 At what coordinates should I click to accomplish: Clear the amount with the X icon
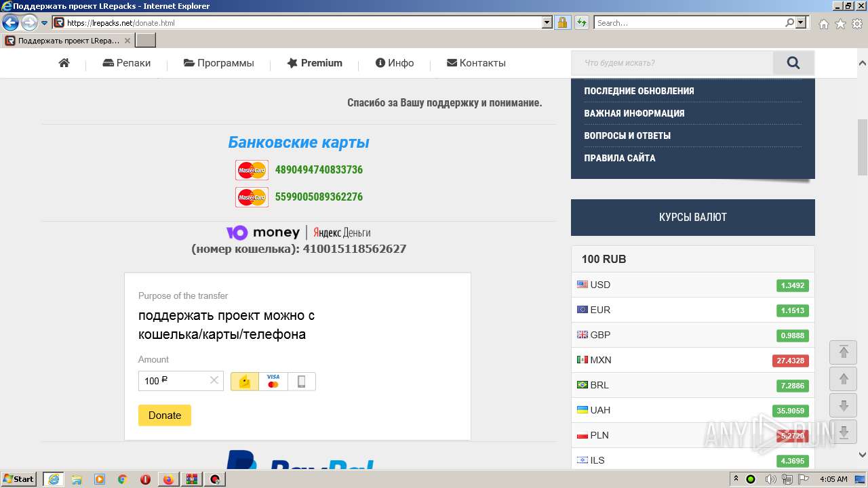(x=214, y=380)
